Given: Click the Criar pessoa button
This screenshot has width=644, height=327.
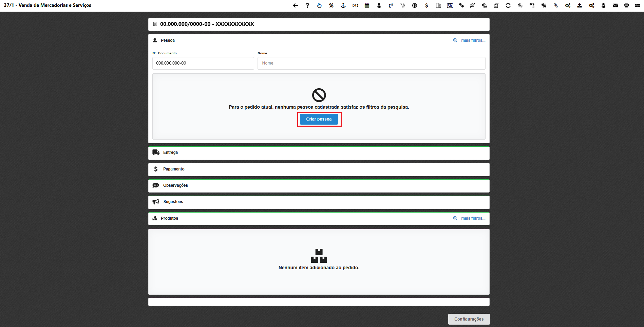Looking at the screenshot, I should click(x=319, y=119).
